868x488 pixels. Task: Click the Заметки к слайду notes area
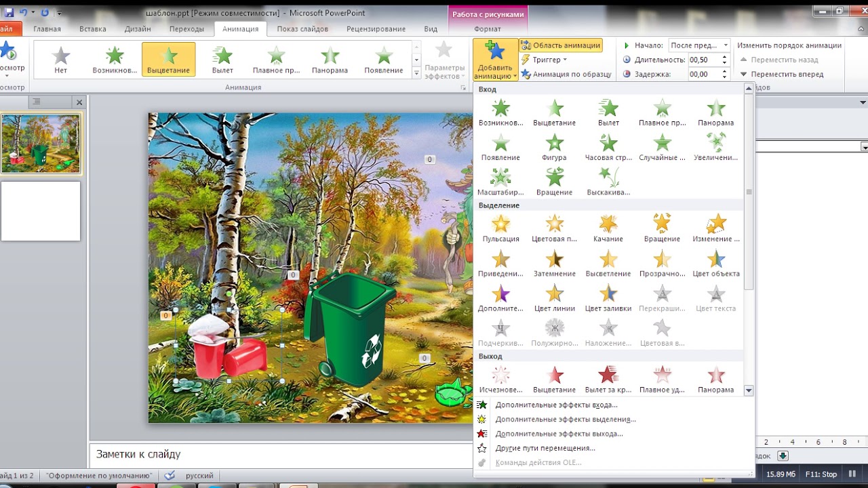281,454
